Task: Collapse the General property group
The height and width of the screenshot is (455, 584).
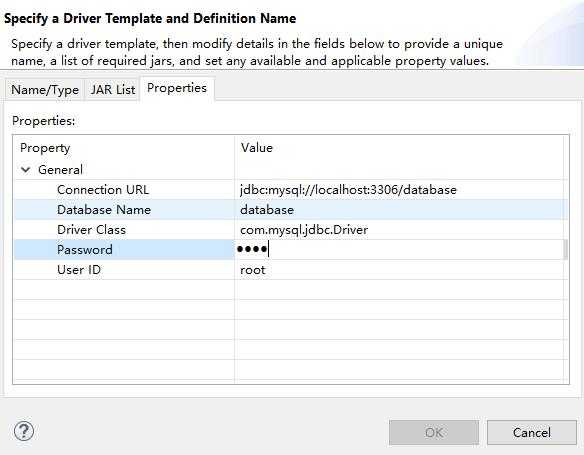Action: pos(26,170)
